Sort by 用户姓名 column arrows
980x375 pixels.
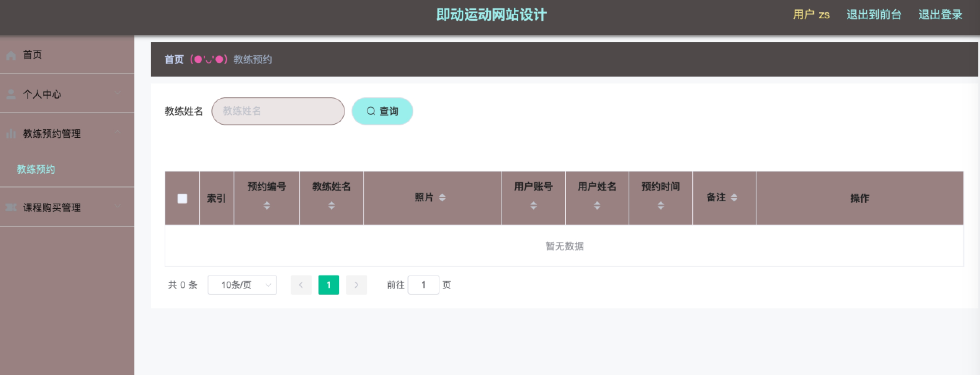point(597,205)
